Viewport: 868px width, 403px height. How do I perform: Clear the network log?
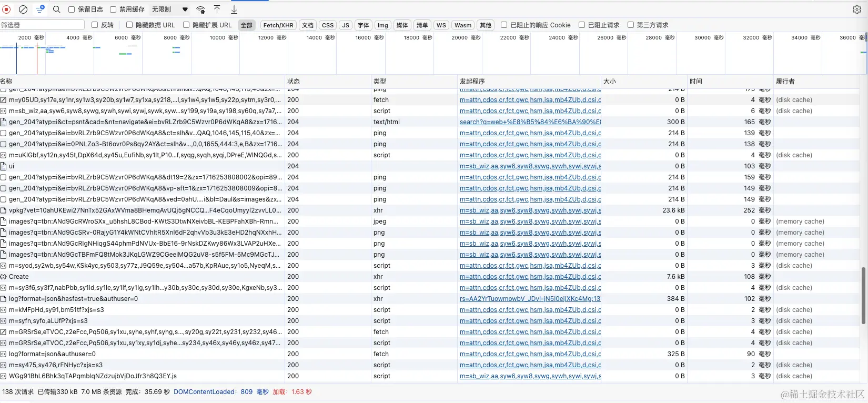pyautogui.click(x=23, y=9)
